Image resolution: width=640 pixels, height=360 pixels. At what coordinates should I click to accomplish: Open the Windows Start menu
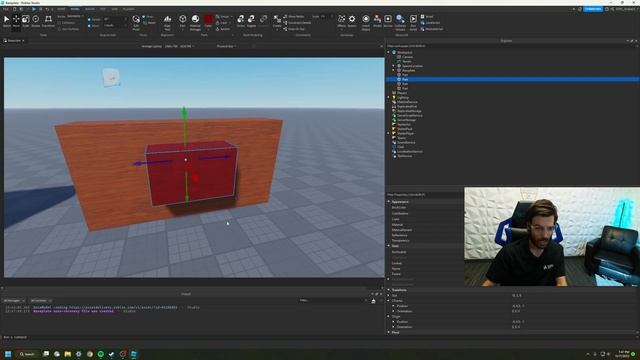click(8, 354)
